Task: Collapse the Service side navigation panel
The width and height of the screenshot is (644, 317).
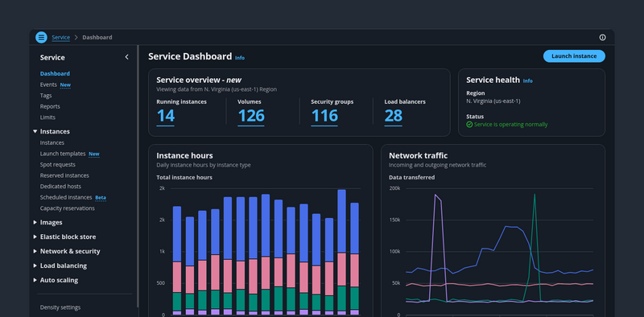Action: click(126, 57)
